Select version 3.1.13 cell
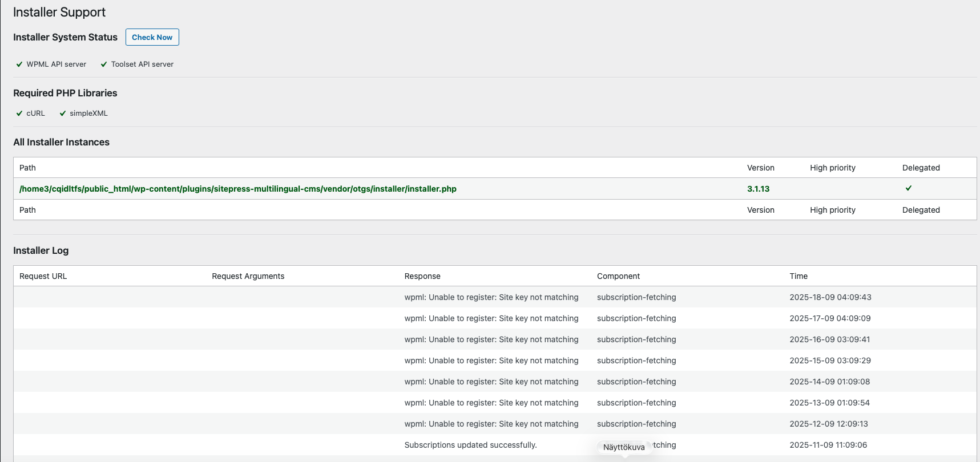The image size is (980, 462). pyautogui.click(x=758, y=189)
